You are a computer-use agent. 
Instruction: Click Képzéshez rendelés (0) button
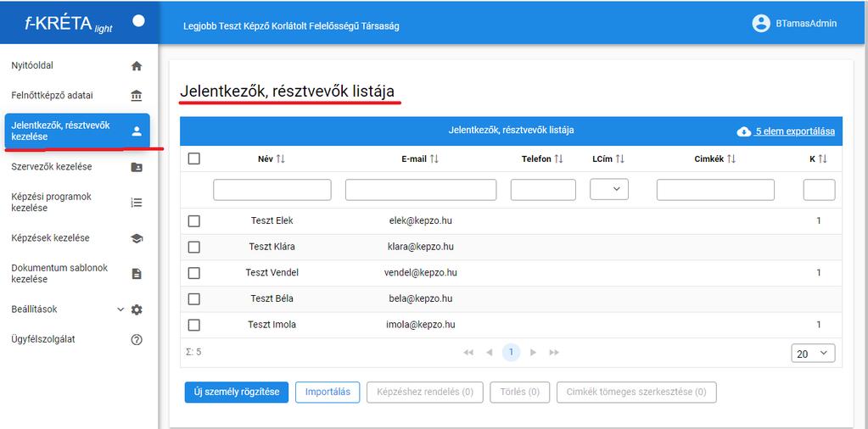point(425,392)
